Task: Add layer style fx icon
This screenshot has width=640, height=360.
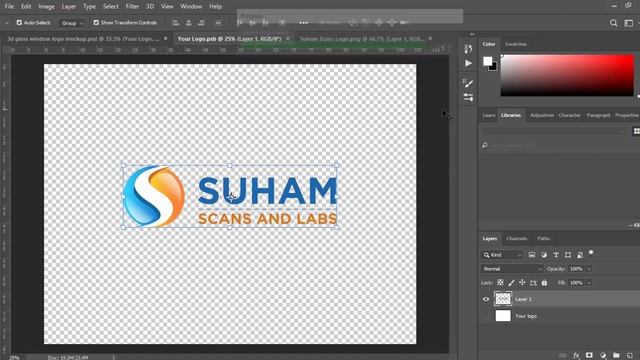Action: pos(576,356)
